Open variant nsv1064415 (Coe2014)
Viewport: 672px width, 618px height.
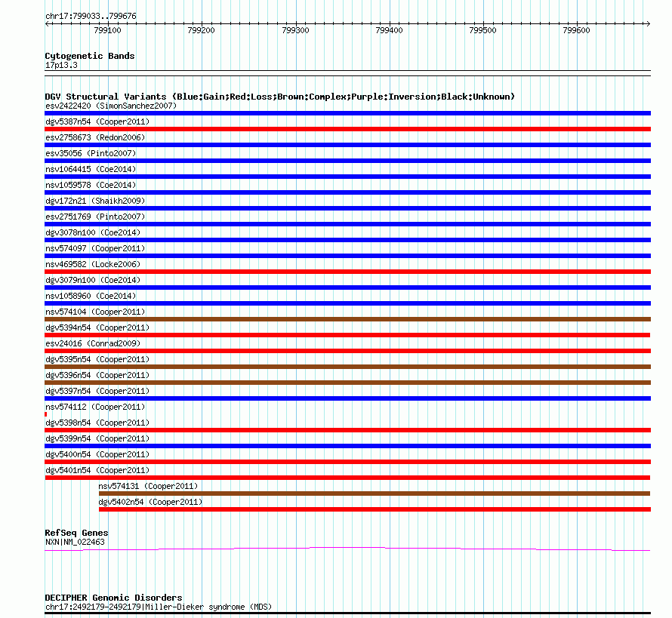click(91, 169)
